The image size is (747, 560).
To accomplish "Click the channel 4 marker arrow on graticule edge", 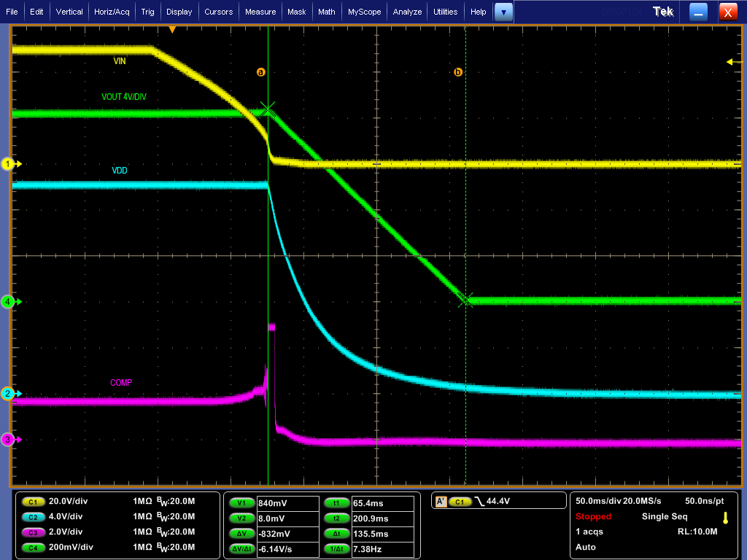I will 8,301.
